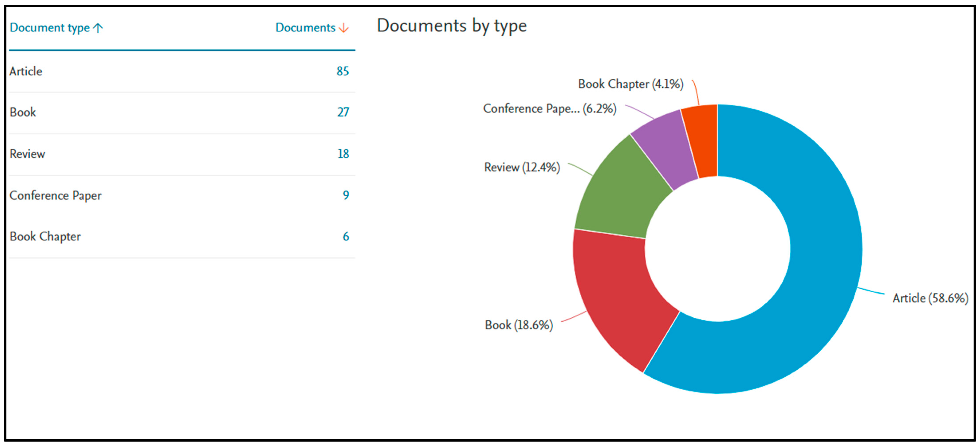The width and height of the screenshot is (980, 446).
Task: Click the descending arrow beside Documents
Action: (x=344, y=28)
